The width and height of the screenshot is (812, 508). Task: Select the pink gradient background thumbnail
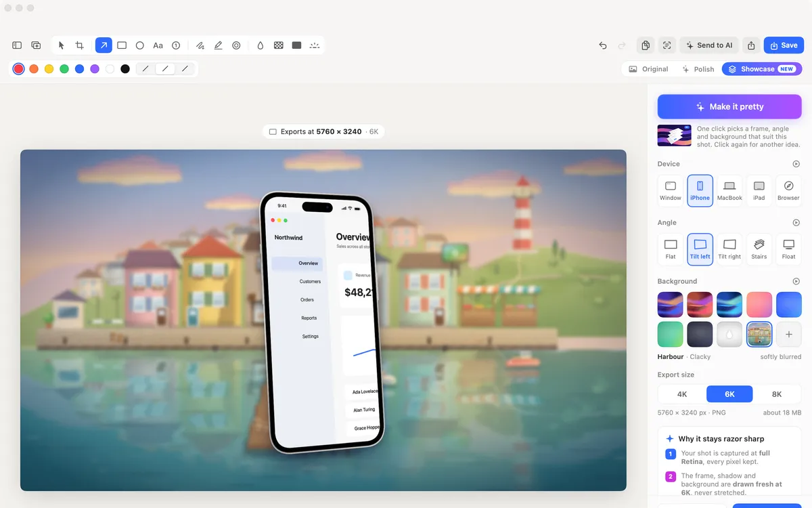(759, 305)
